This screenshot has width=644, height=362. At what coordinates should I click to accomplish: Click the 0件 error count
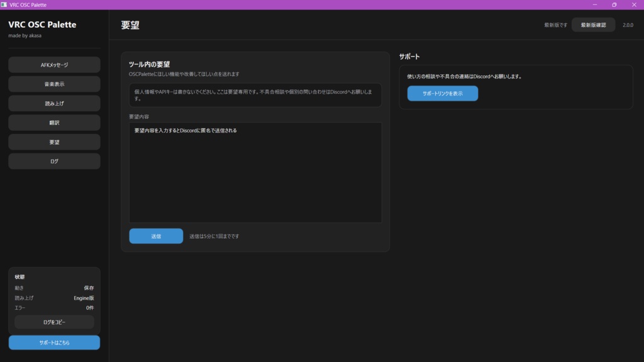pos(90,308)
